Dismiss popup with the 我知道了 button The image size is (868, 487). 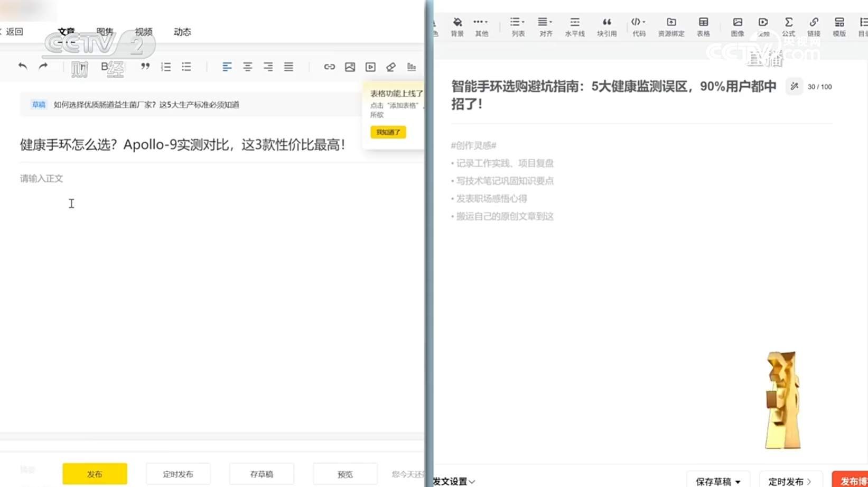(x=388, y=132)
